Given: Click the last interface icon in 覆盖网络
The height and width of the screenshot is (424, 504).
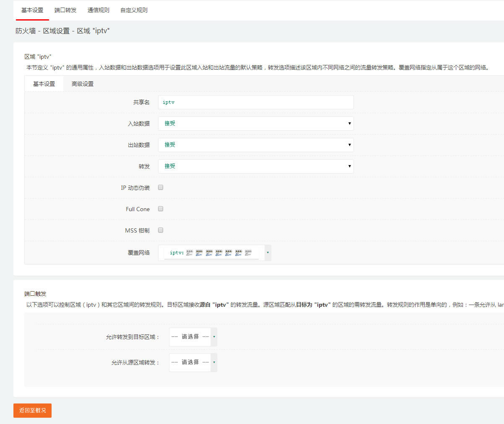Looking at the screenshot, I should pyautogui.click(x=248, y=253).
